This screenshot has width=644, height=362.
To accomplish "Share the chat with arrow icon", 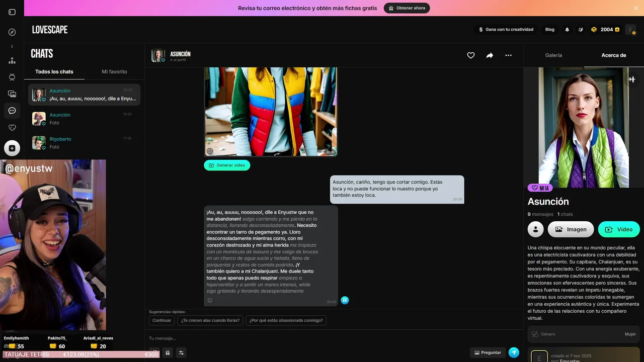I will [x=490, y=55].
